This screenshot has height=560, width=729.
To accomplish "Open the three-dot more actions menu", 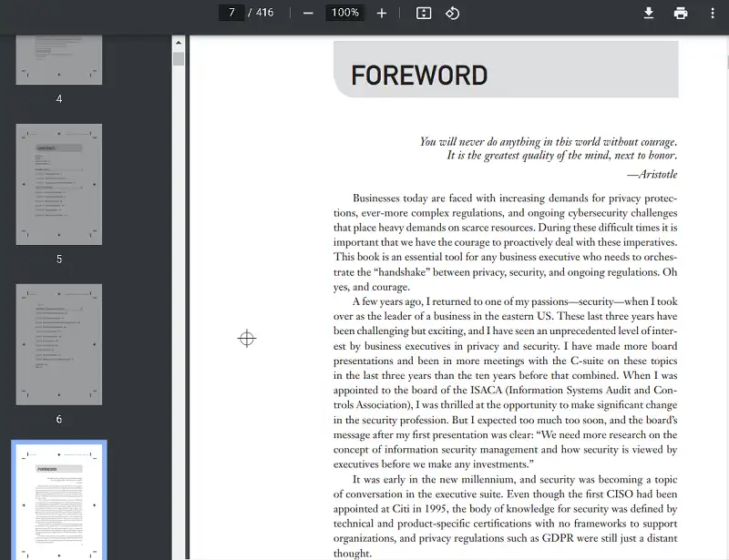I will (712, 13).
